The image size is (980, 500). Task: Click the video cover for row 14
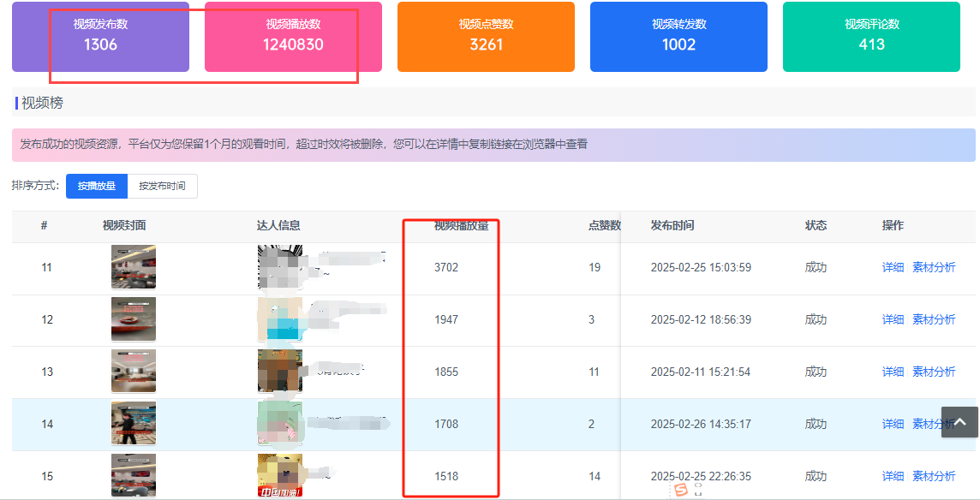(134, 424)
